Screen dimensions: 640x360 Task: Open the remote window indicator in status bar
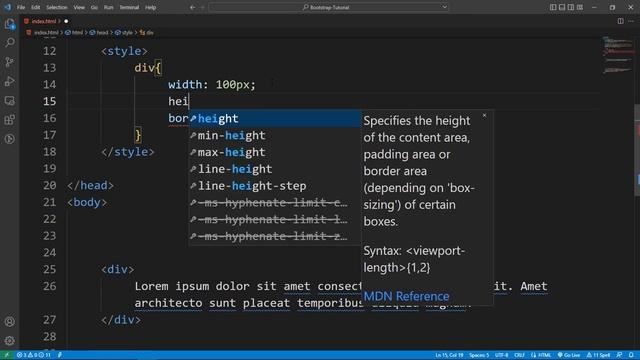point(7,355)
